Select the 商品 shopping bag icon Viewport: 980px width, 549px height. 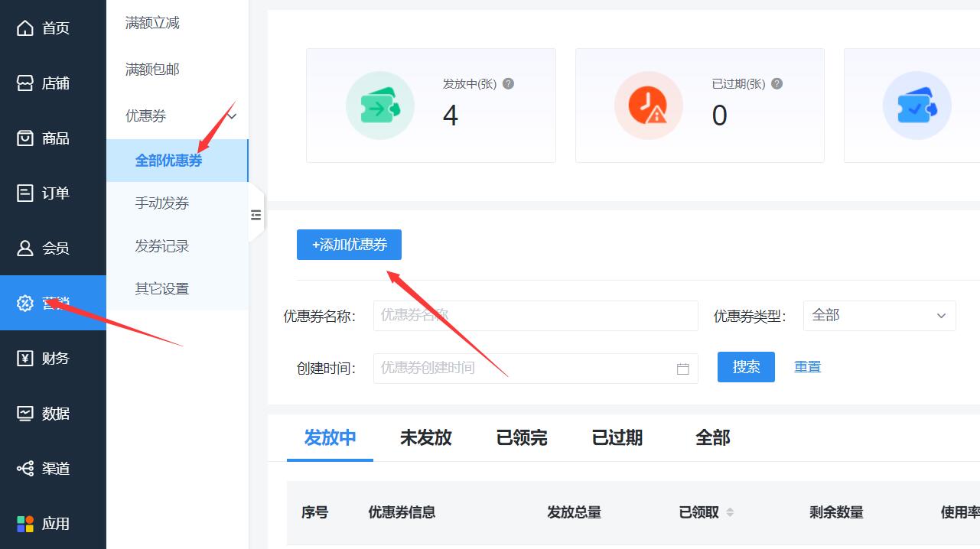tap(25, 138)
